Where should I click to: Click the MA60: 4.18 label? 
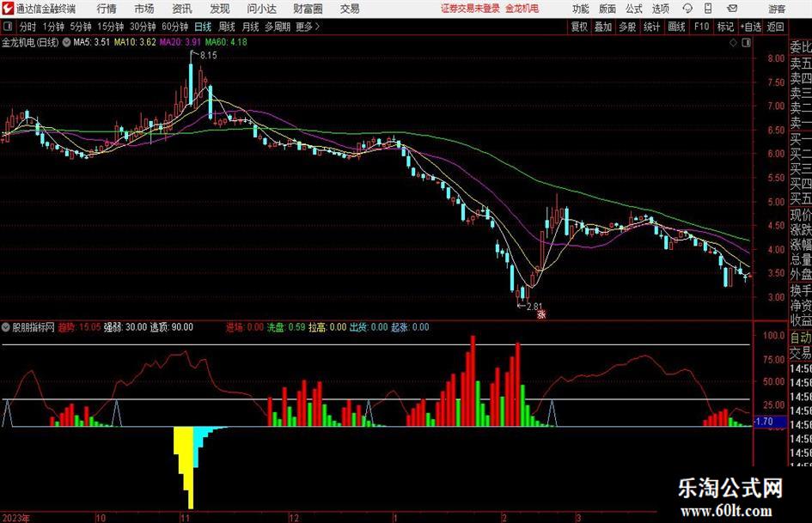coord(226,42)
